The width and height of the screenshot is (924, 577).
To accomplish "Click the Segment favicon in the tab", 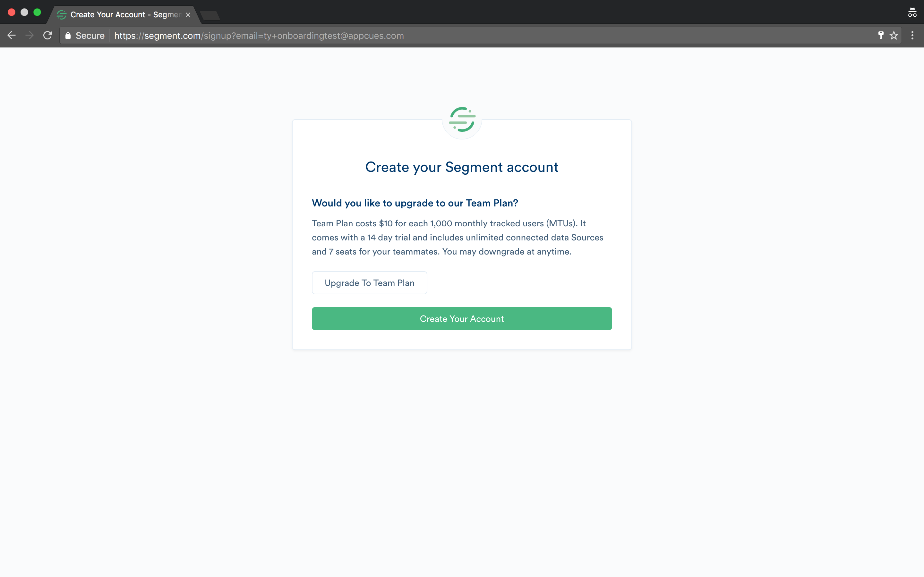I will (x=62, y=14).
